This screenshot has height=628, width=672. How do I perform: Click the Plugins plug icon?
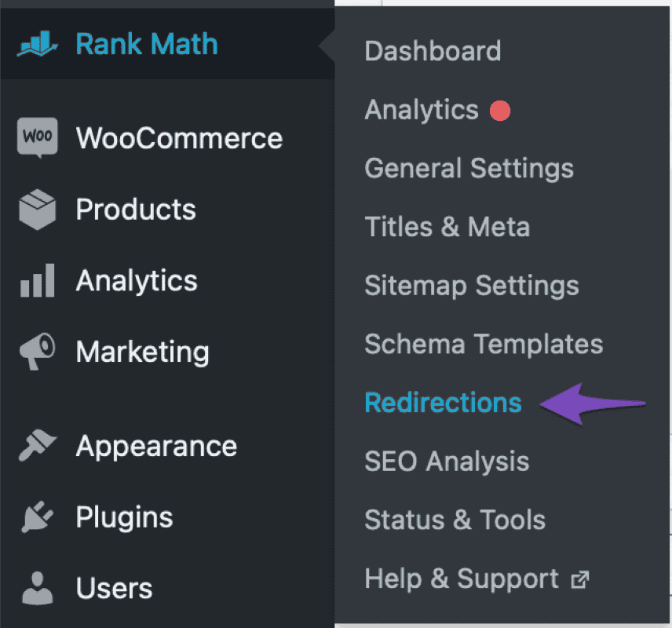click(x=38, y=517)
